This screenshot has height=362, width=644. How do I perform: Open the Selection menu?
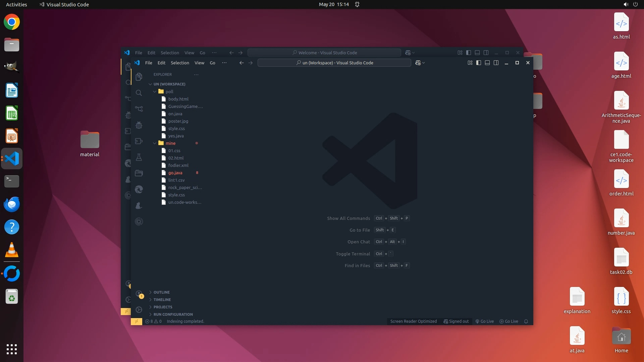(180, 63)
